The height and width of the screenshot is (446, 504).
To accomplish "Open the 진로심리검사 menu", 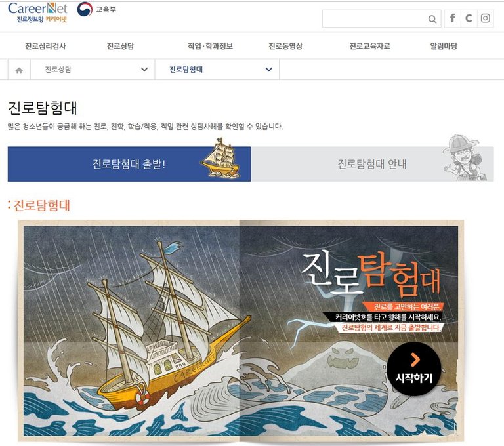I will 46,46.
